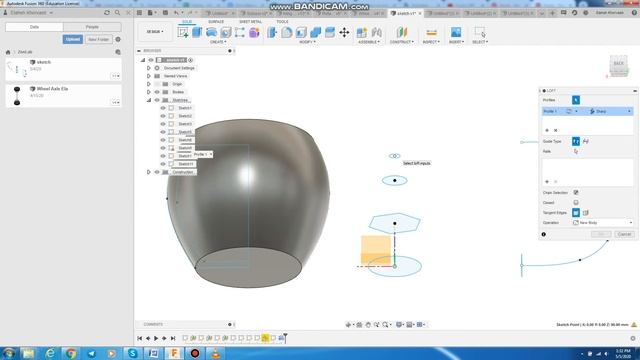
Task: Click the Undo arrow in top bar
Action: coord(176,13)
